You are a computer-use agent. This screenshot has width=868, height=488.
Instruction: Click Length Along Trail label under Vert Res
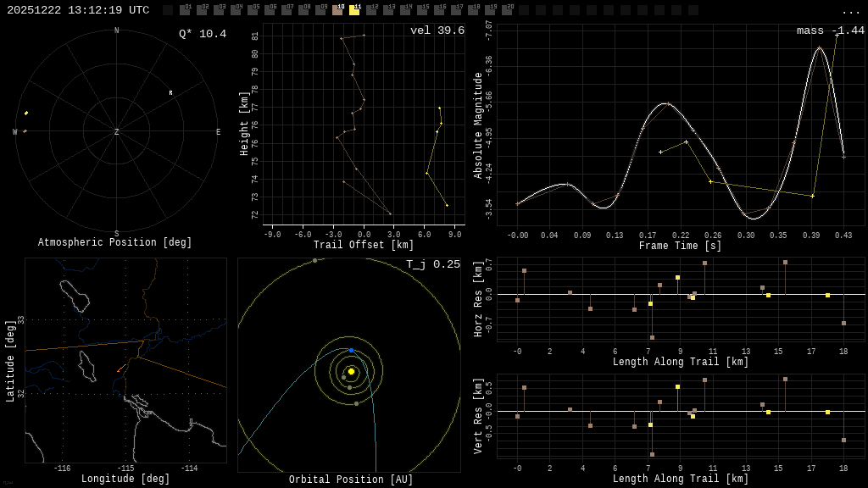[681, 479]
